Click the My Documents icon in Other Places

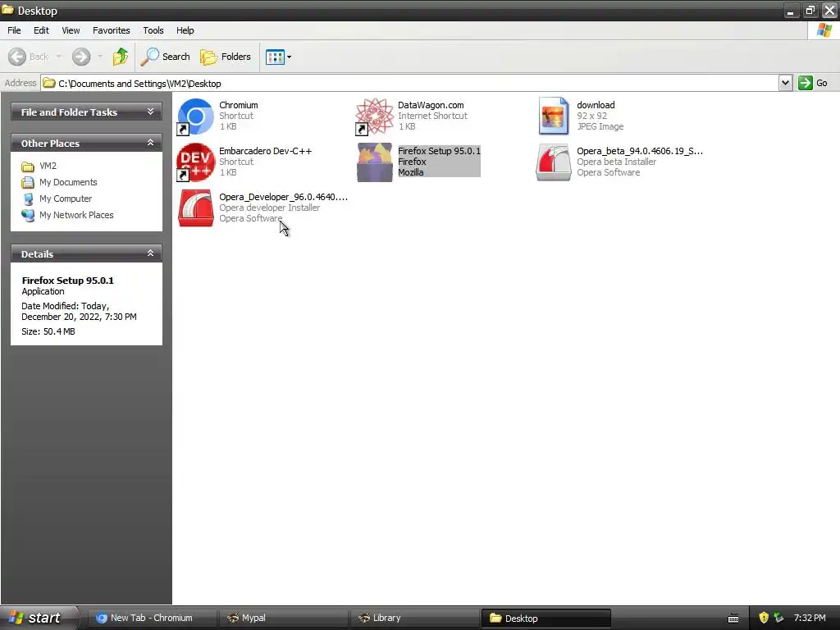coord(28,183)
